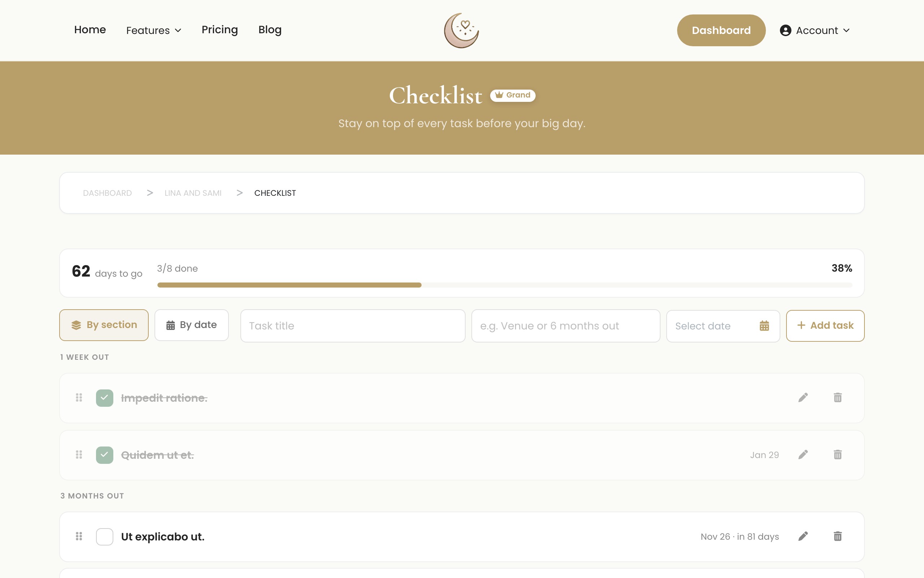Grab the drag handle for Ut explicabo ut
Viewport: 924px width, 578px height.
(79, 536)
